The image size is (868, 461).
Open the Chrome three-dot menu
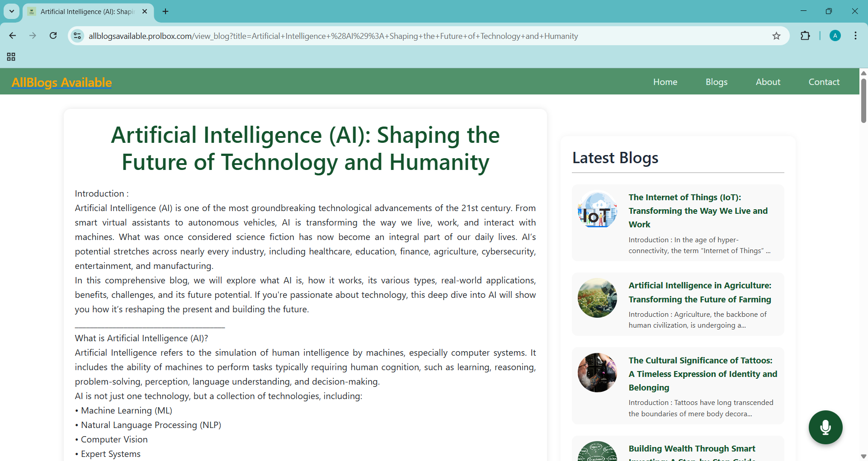pos(855,36)
